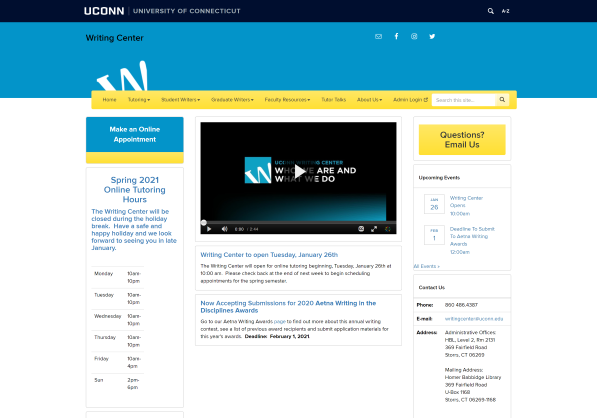Screen dimensions: 597x418
Task: Expand the Faculty Resources dropdown menu
Action: point(287,100)
